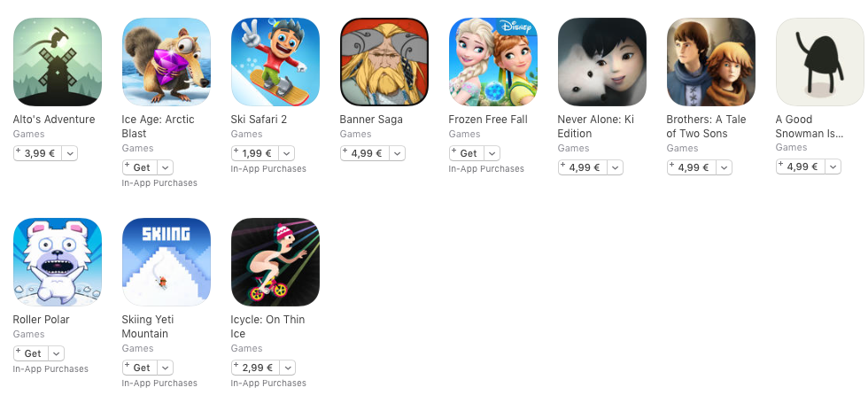Open the Ski Safari 2 snowboarder icon
Image resolution: width=868 pixels, height=403 pixels.
(275, 62)
